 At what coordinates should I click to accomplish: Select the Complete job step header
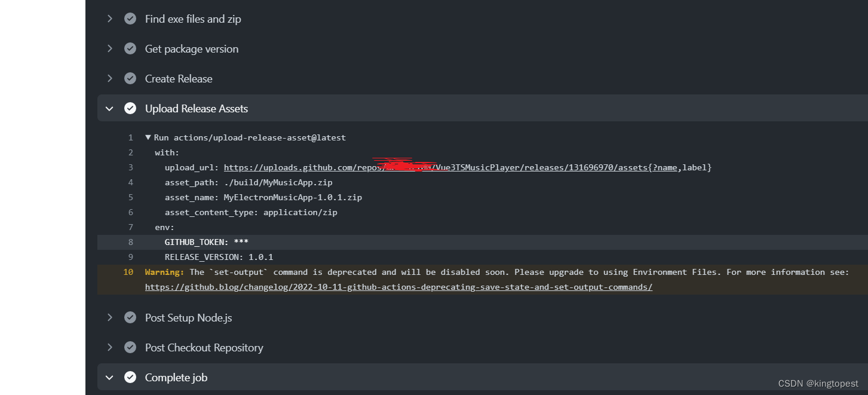(176, 377)
